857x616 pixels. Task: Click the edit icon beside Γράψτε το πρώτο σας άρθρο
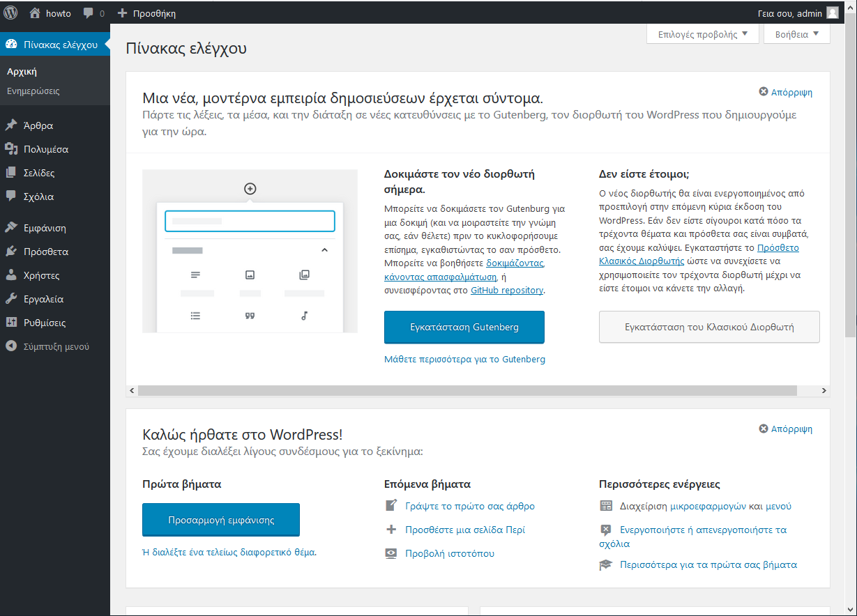click(391, 506)
